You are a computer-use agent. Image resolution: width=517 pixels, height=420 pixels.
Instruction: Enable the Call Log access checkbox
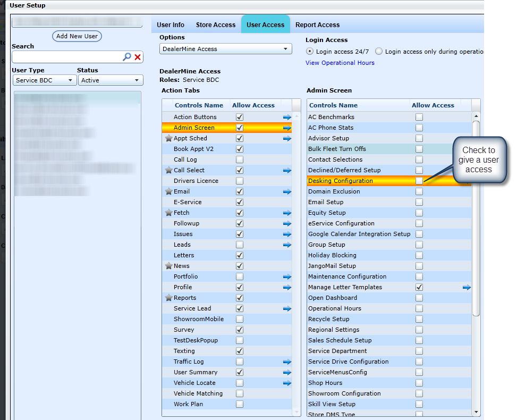tap(240, 159)
